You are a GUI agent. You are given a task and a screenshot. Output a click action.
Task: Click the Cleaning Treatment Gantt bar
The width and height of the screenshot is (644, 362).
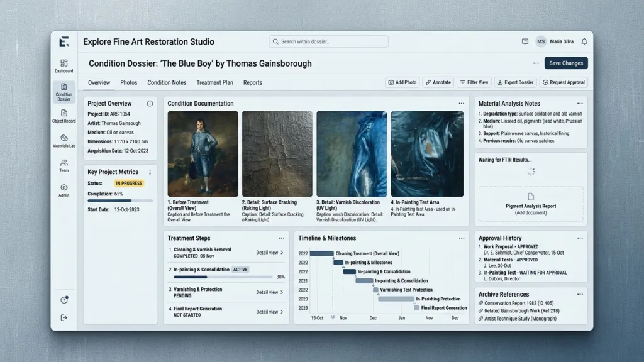(x=321, y=253)
